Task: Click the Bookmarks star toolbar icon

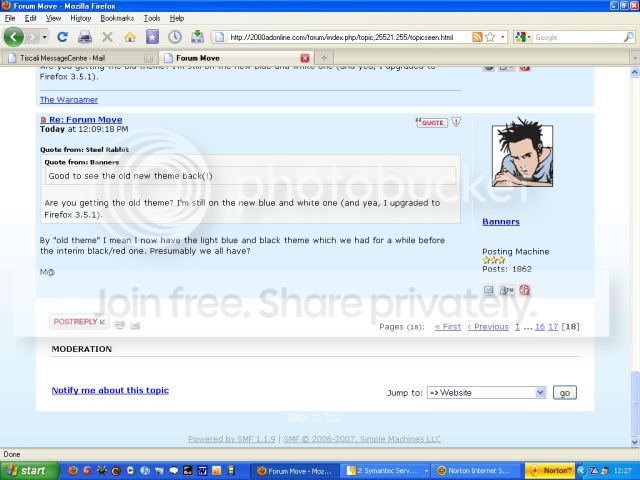Action: (152, 37)
